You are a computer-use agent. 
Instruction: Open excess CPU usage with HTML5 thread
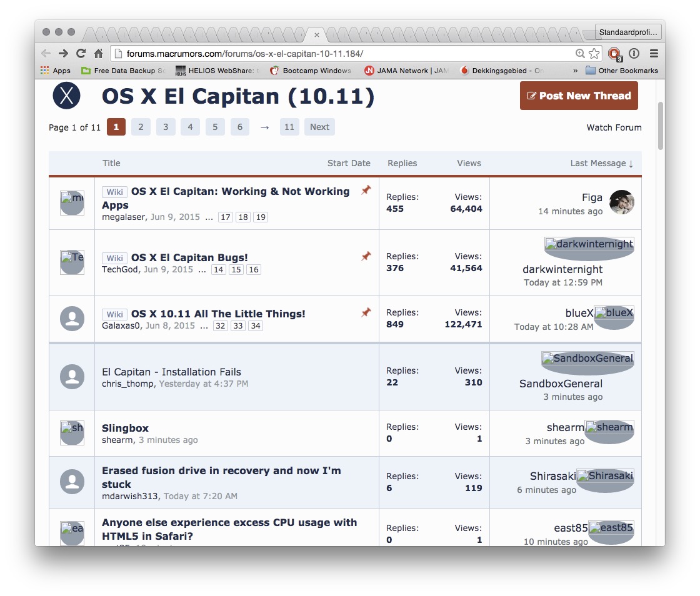point(229,529)
